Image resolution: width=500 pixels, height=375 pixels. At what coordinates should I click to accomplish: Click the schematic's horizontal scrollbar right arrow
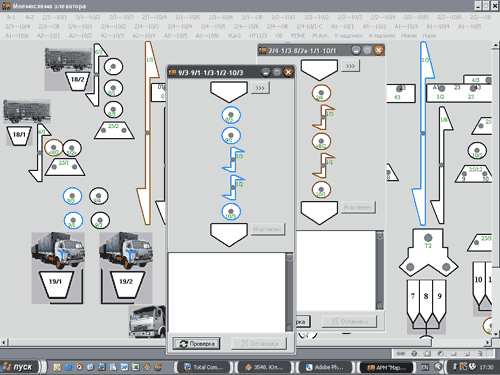pos(488,342)
